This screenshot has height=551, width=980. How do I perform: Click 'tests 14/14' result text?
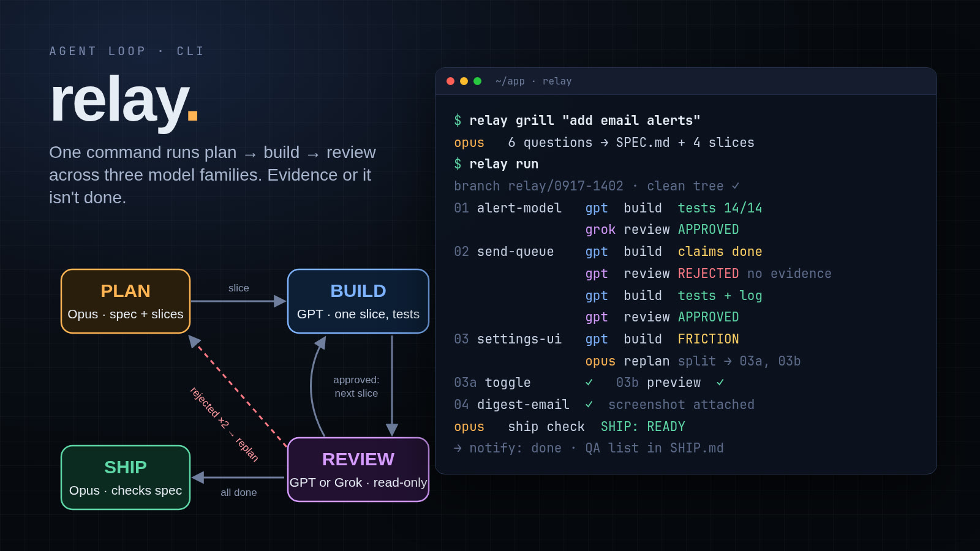(x=720, y=208)
